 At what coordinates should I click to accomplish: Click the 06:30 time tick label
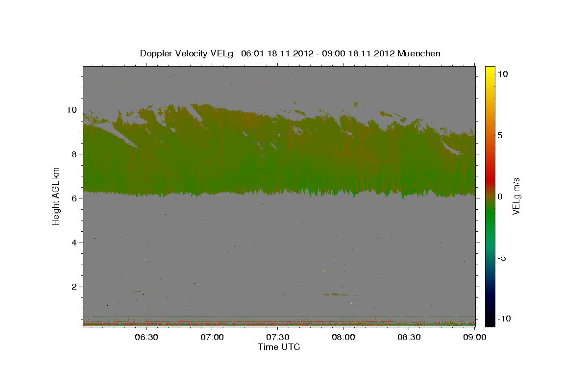[x=146, y=337]
